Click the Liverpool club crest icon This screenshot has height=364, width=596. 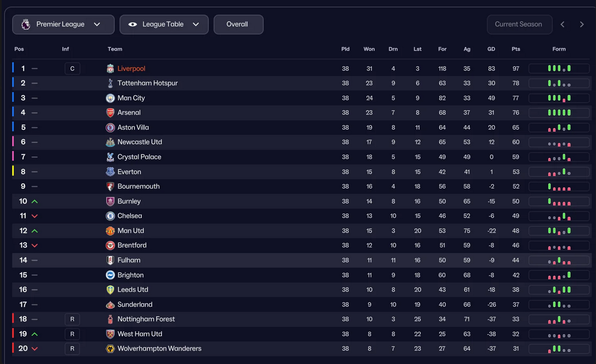(110, 69)
